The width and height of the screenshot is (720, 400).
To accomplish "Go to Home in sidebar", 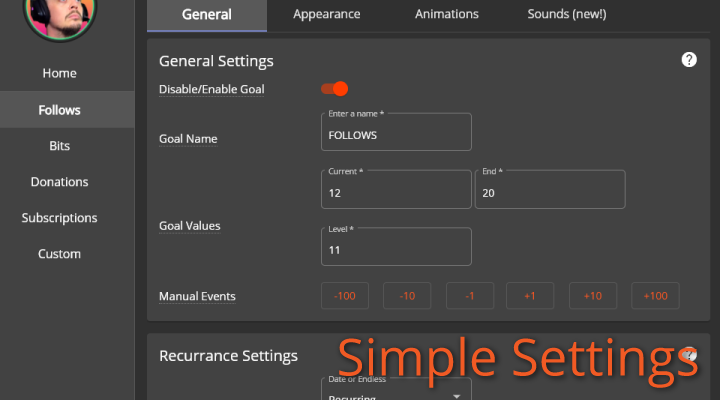I will pos(59,74).
